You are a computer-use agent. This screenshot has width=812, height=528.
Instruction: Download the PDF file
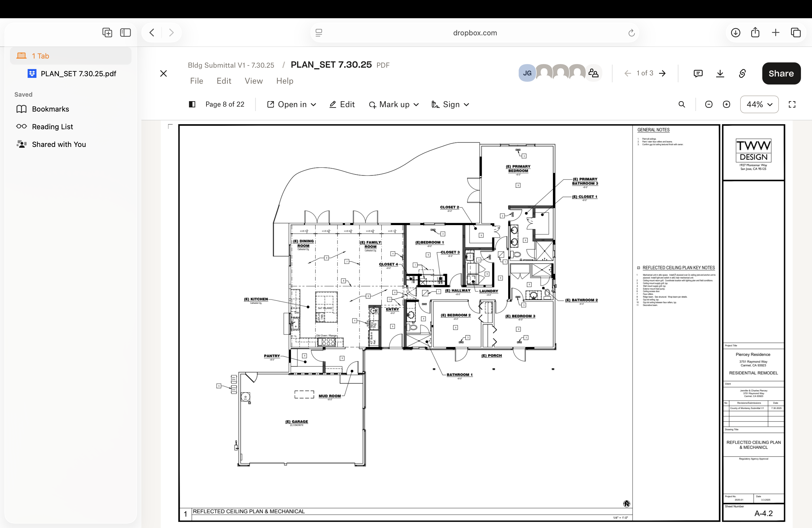(720, 73)
